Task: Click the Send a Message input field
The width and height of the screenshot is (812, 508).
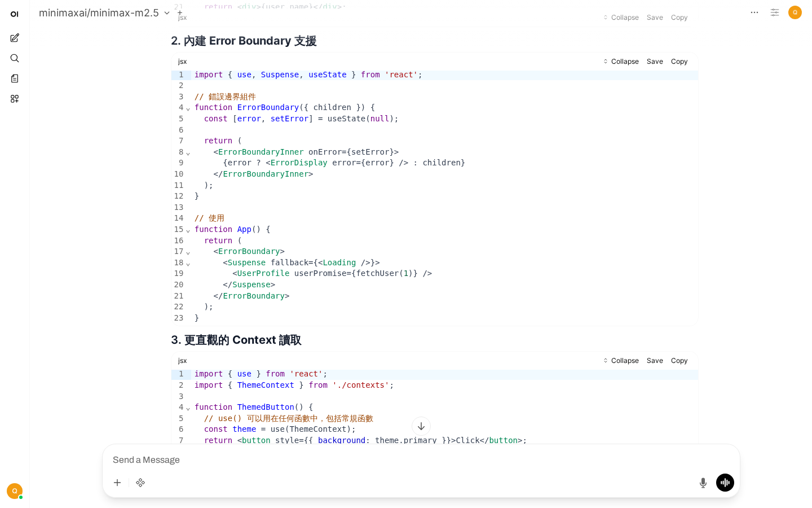Action: [x=395, y=460]
